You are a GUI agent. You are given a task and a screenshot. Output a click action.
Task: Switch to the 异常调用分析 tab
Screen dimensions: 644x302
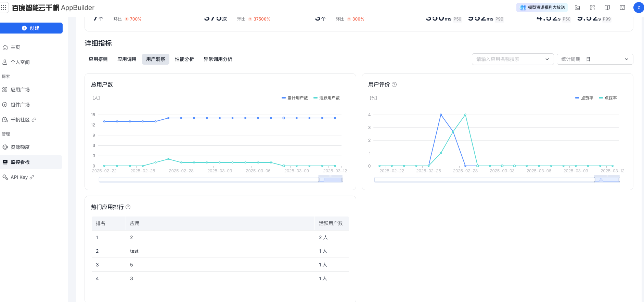point(218,59)
